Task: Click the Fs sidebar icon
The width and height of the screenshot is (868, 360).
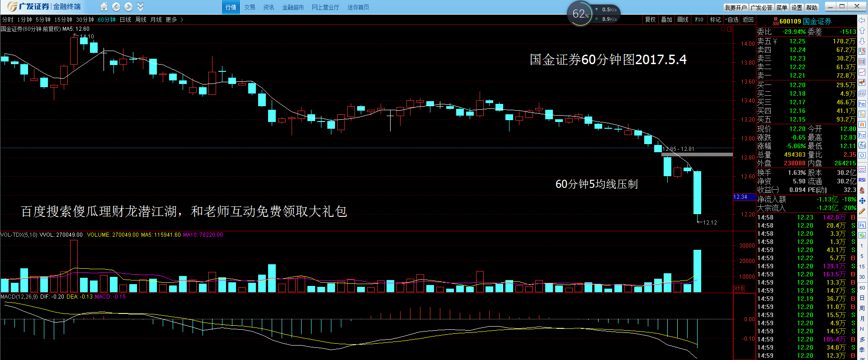Action: [x=862, y=225]
